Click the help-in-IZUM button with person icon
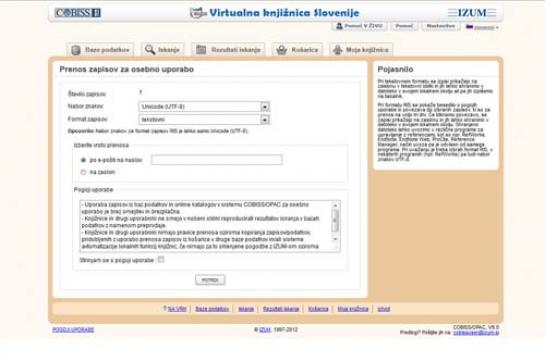This screenshot has width=545, height=362. (x=359, y=26)
